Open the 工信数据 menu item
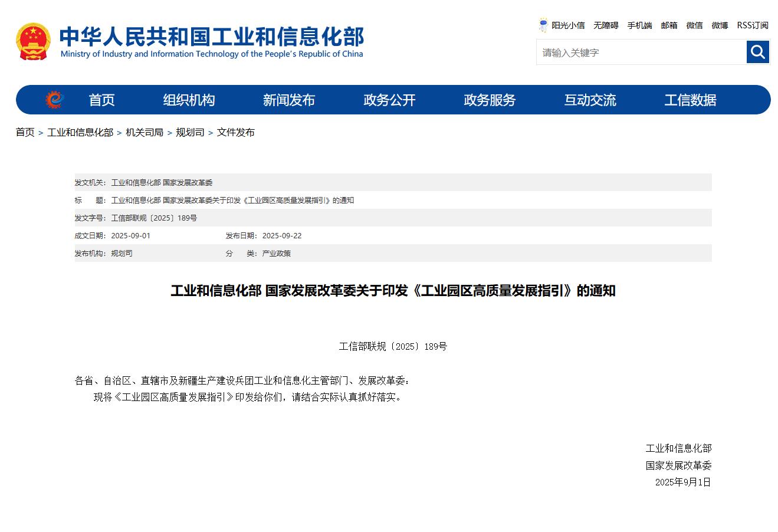 [x=690, y=100]
